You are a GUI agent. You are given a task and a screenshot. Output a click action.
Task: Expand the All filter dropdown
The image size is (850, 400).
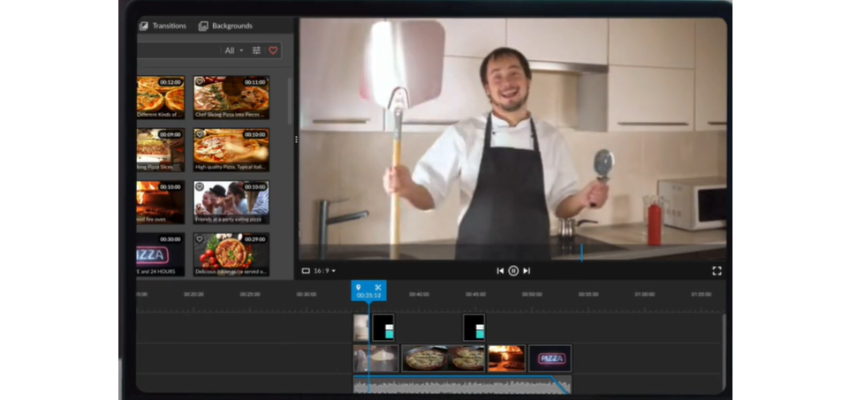[x=234, y=50]
